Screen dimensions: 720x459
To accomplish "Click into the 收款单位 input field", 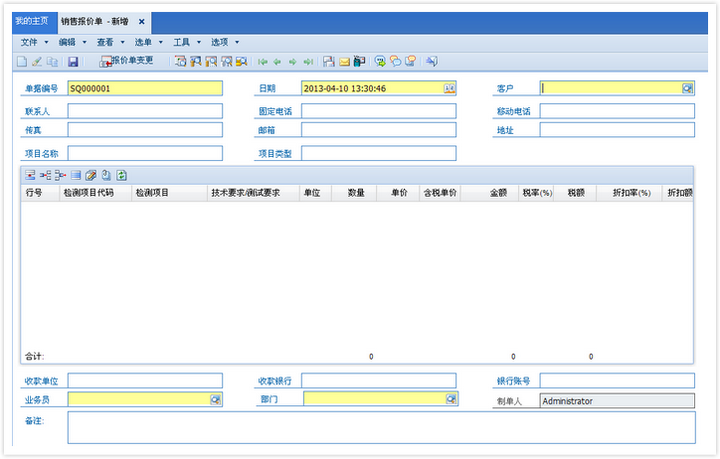I will [x=145, y=381].
